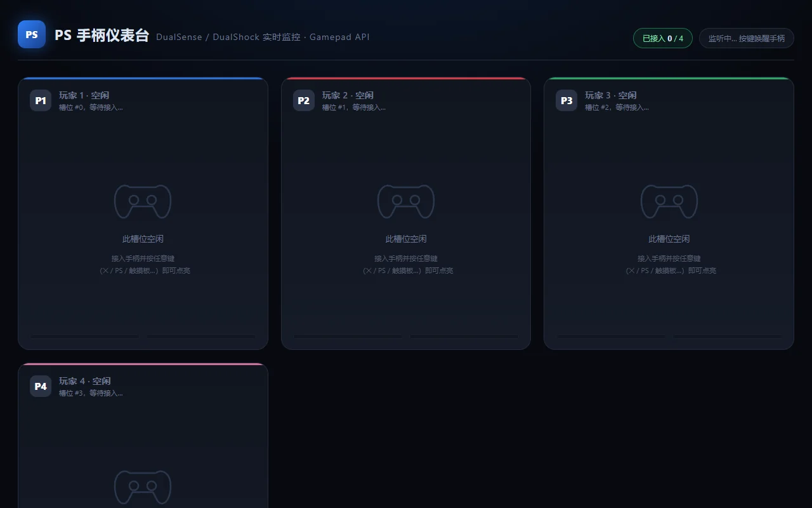Viewport: 812px width, 508px height.
Task: Click the 玩家 4 · 空闲 heading
Action: [85, 381]
